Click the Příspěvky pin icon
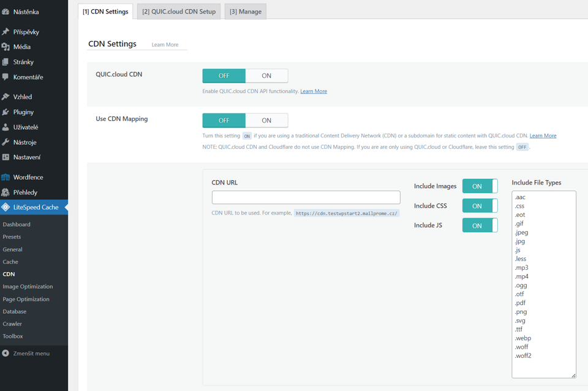This screenshot has height=391, width=588. 6,31
